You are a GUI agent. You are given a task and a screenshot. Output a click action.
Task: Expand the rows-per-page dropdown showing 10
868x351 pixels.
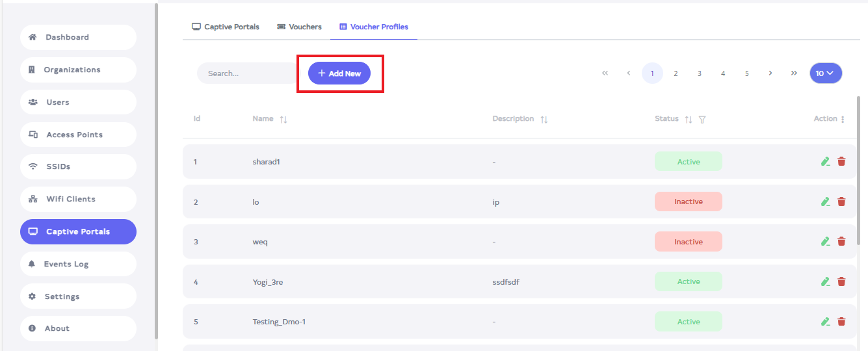pyautogui.click(x=825, y=73)
